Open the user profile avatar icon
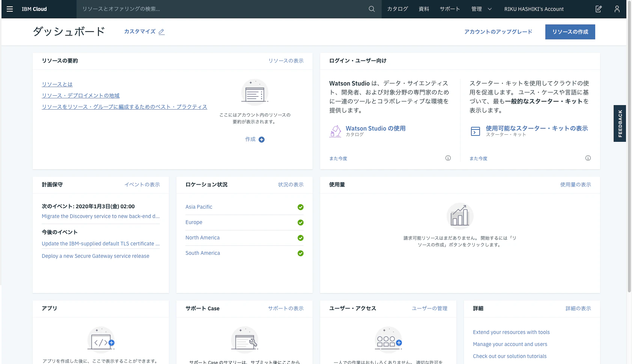The height and width of the screenshot is (364, 632). [617, 9]
